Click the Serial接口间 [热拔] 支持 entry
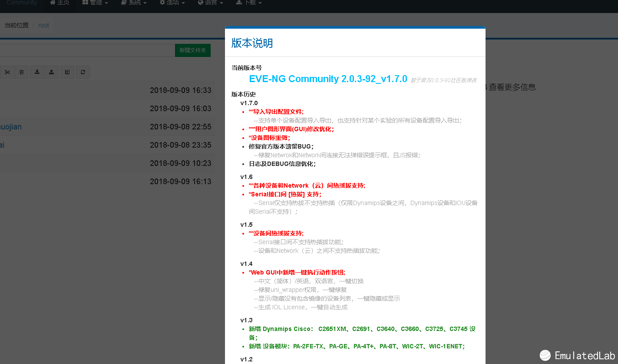 point(285,194)
